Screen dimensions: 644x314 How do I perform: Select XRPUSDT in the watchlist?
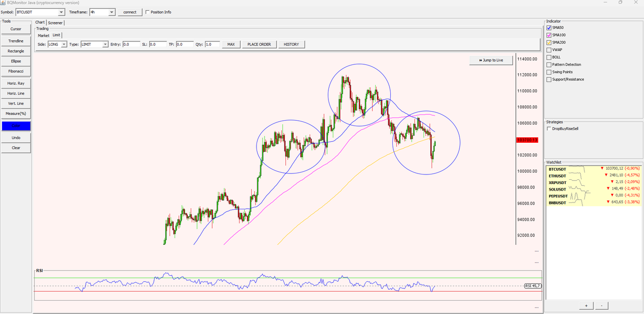(594, 182)
